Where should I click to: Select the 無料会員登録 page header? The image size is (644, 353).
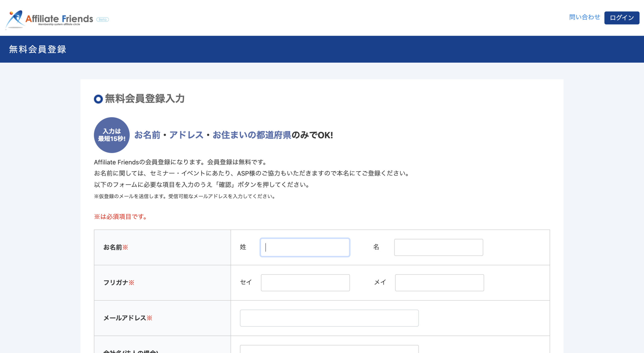37,49
